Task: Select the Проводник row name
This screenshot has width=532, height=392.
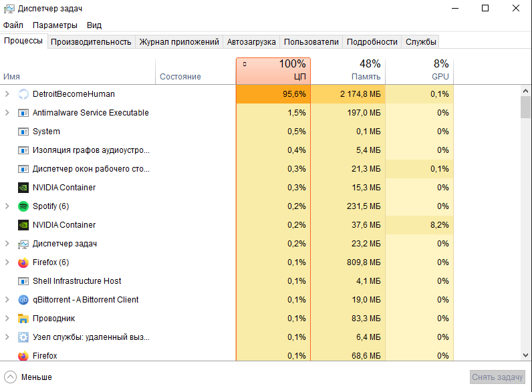Action: point(53,319)
